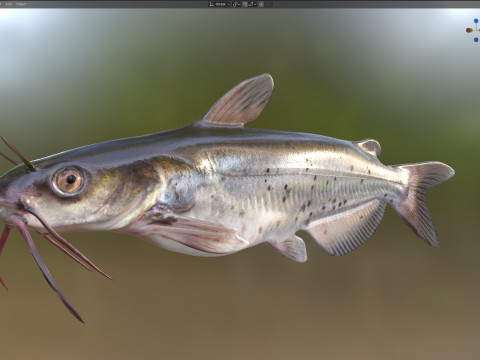480x360 pixels.
Task: Click the blue Z axis gizmo ball
Action: tap(476, 21)
